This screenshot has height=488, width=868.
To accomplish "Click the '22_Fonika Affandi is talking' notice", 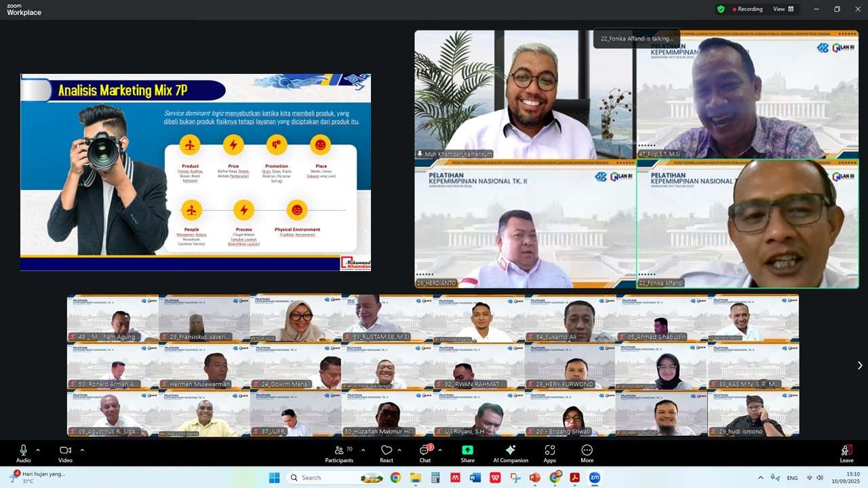I will tap(637, 39).
